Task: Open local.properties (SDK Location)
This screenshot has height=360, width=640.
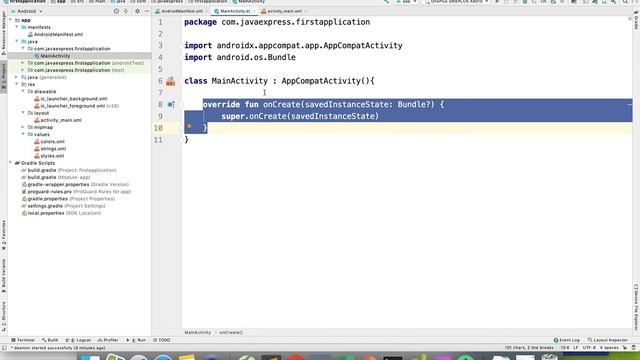Action: click(x=61, y=213)
